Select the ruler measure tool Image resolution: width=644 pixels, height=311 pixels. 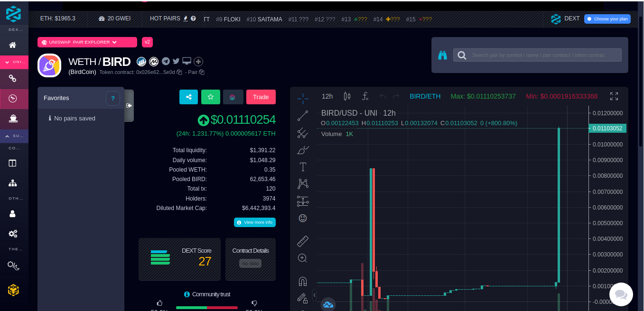pyautogui.click(x=303, y=241)
